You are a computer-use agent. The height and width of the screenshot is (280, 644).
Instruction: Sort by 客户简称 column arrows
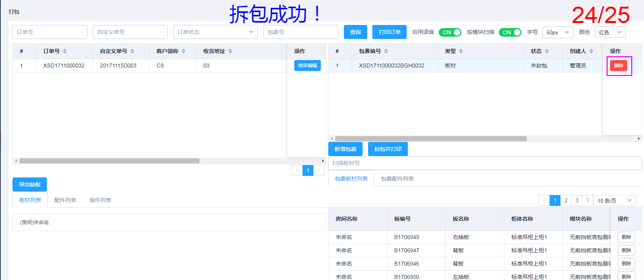pos(183,51)
